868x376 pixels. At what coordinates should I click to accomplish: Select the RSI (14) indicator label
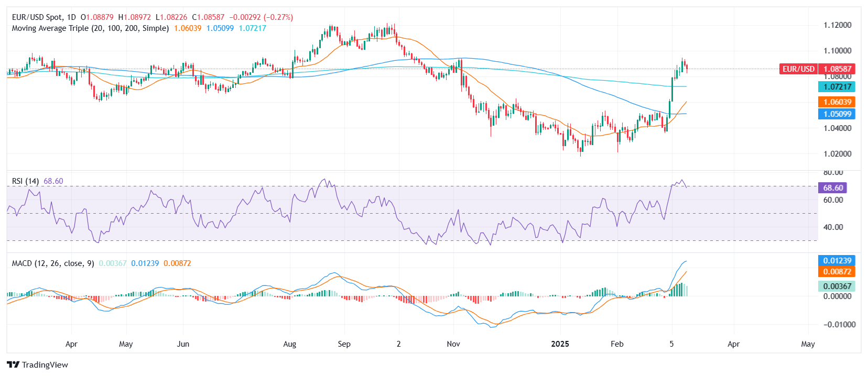[x=25, y=181]
